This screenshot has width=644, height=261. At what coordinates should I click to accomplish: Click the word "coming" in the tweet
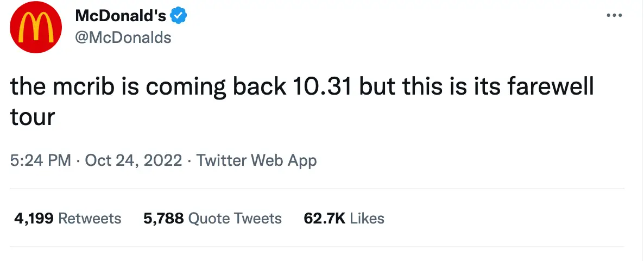point(178,88)
